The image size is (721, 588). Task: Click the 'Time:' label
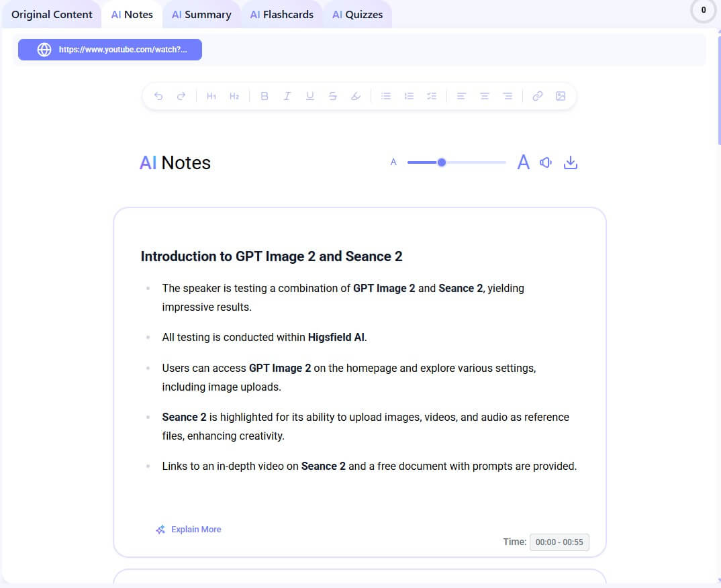(514, 542)
